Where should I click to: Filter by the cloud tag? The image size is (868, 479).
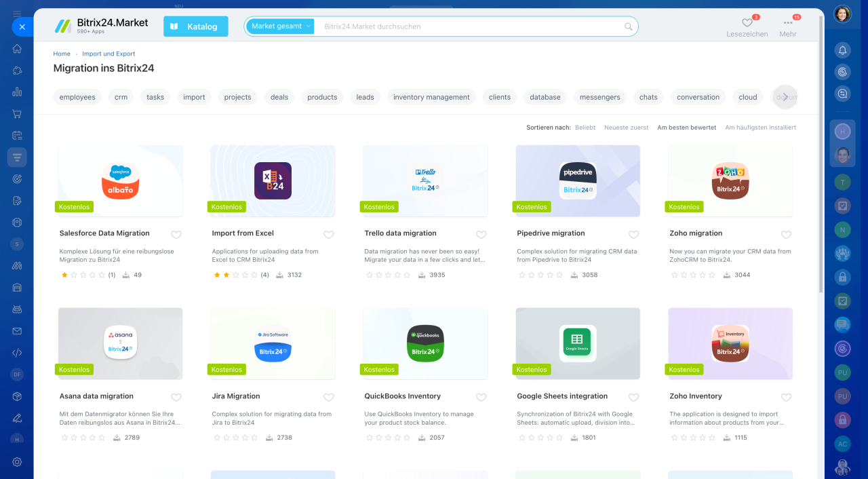click(x=748, y=97)
